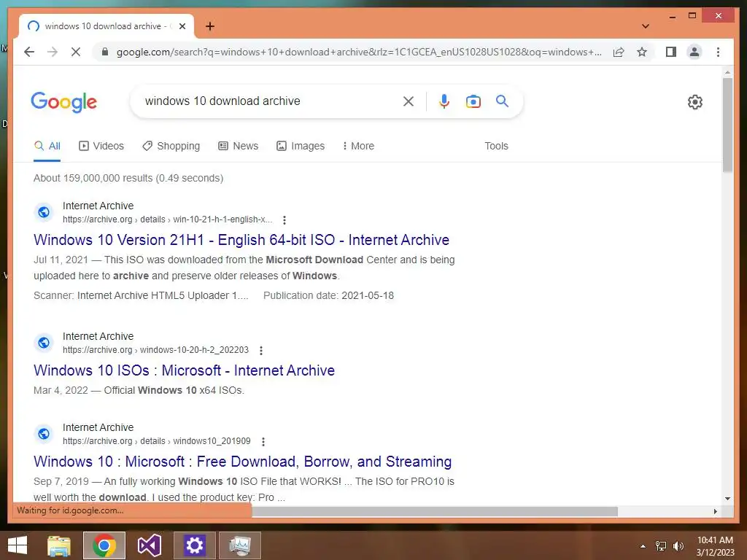The height and width of the screenshot is (560, 747).
Task: Click 'Publication date: 2021-05-18' text
Action: pyautogui.click(x=329, y=296)
